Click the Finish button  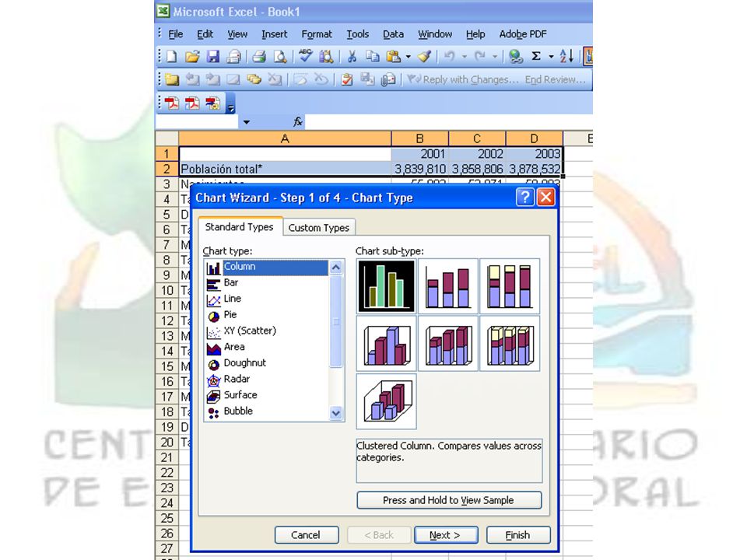pos(518,535)
